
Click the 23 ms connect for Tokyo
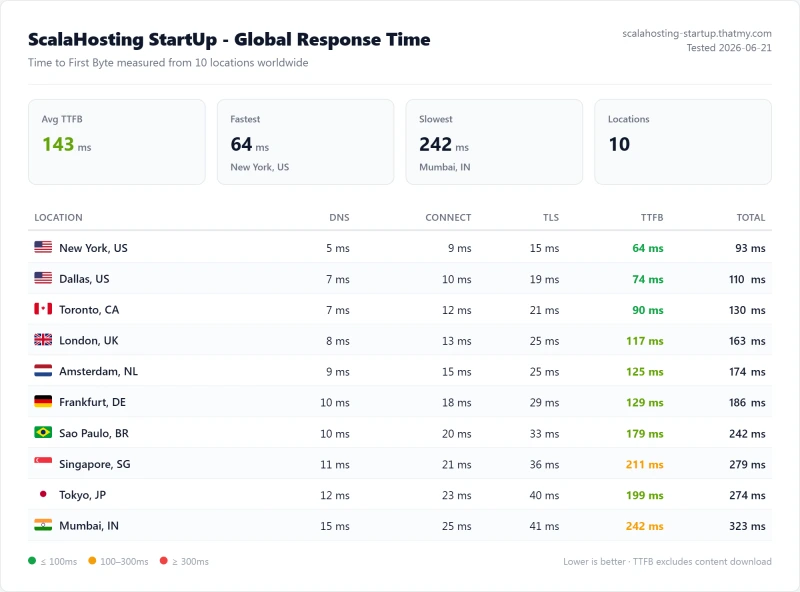(457, 495)
